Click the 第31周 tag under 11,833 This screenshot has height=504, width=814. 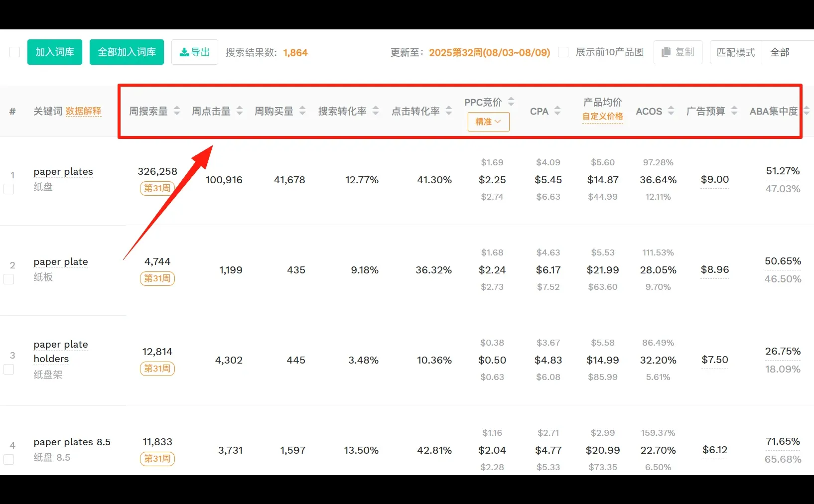(x=157, y=459)
